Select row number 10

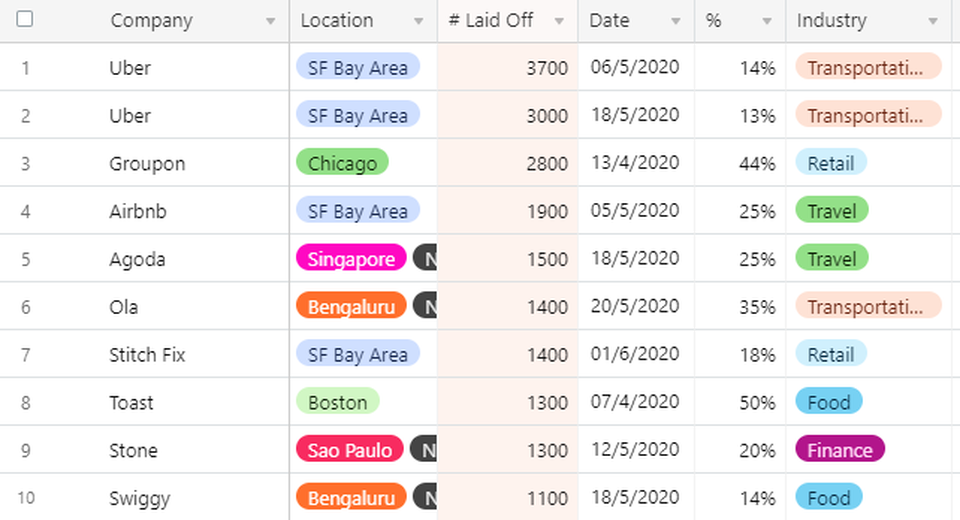coord(26,497)
